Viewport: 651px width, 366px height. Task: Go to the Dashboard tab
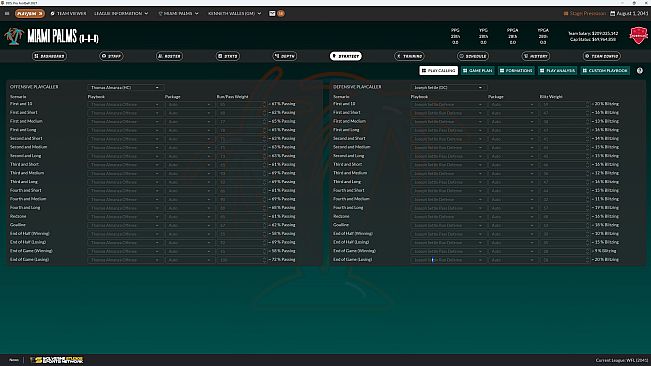click(49, 56)
